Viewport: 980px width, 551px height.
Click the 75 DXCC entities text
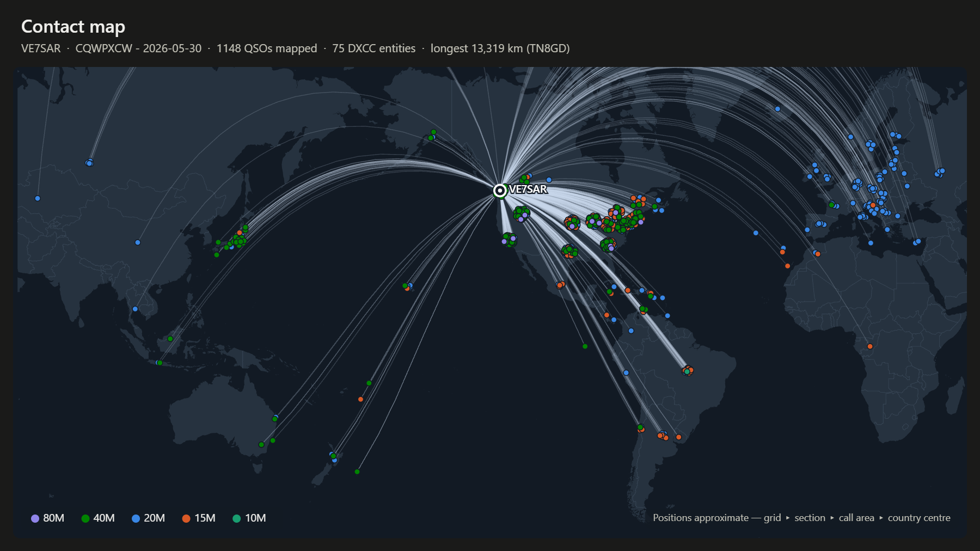(373, 48)
